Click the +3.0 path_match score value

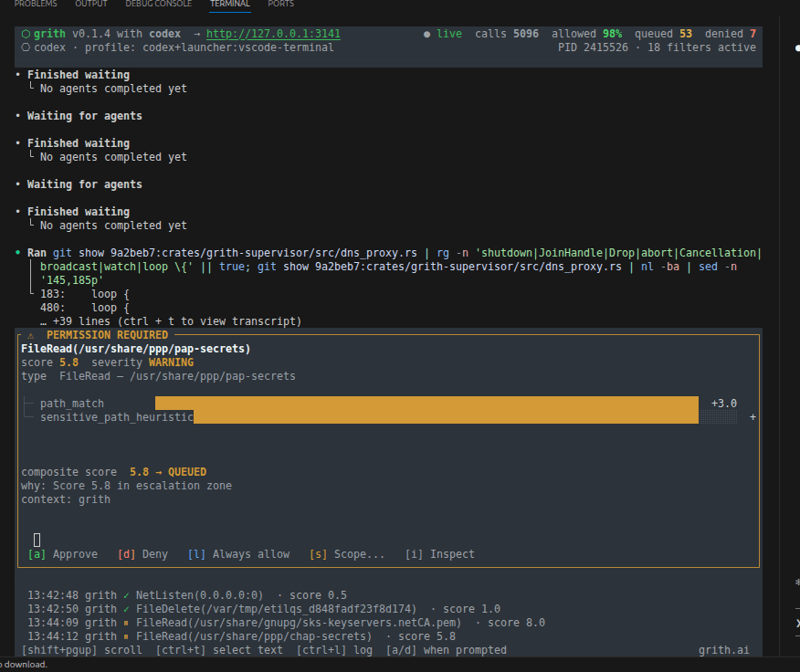click(x=724, y=403)
